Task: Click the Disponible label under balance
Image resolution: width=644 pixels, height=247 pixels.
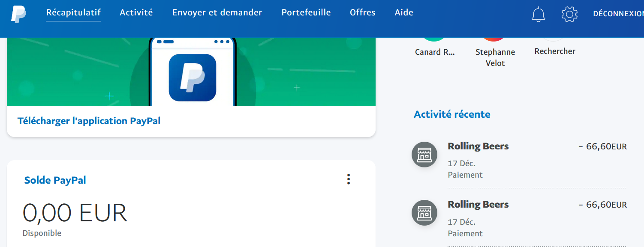Action: click(x=42, y=233)
